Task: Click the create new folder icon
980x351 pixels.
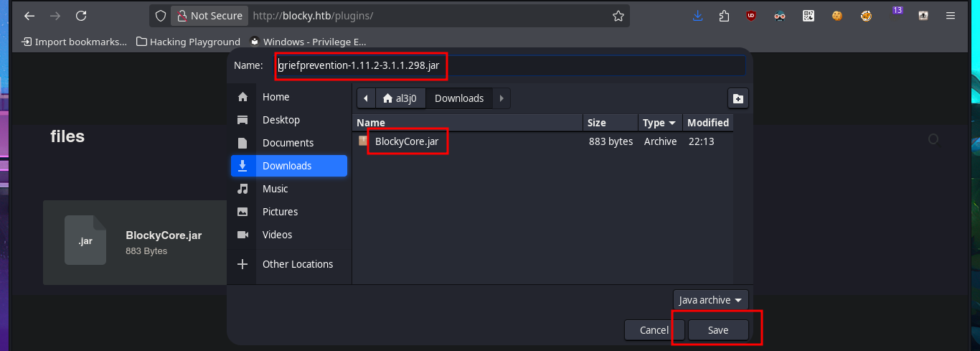Action: 738,98
